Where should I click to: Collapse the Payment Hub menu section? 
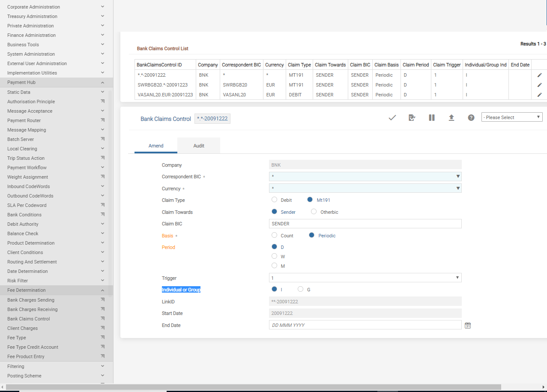point(102,82)
